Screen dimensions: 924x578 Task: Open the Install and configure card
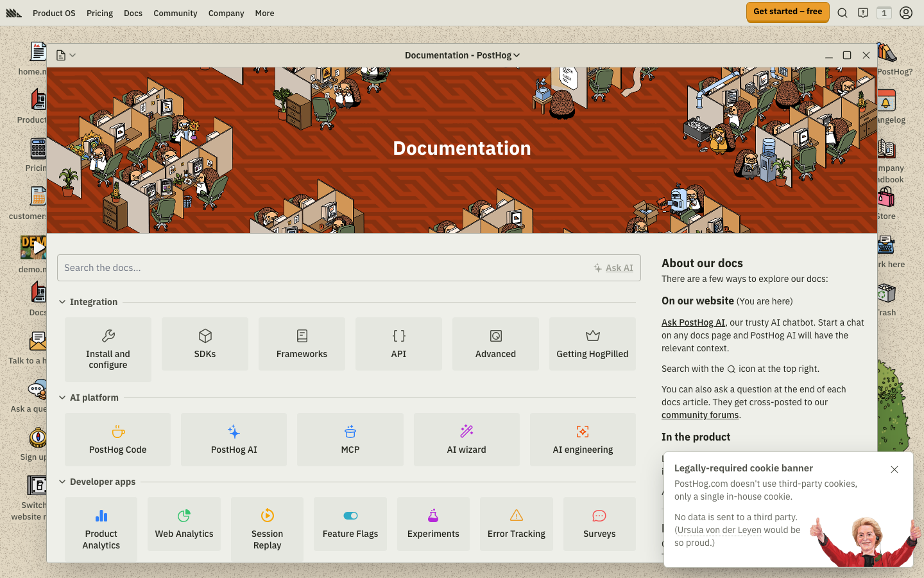tap(108, 349)
